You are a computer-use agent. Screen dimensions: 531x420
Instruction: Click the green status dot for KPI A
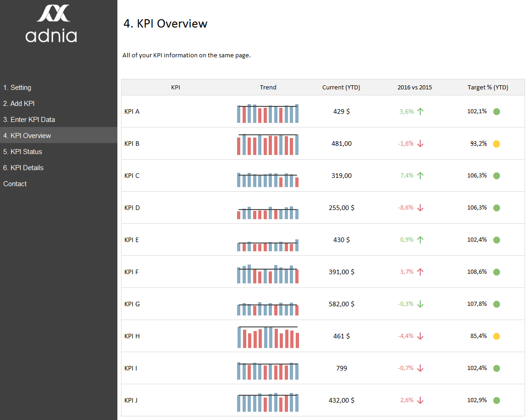[x=497, y=112]
